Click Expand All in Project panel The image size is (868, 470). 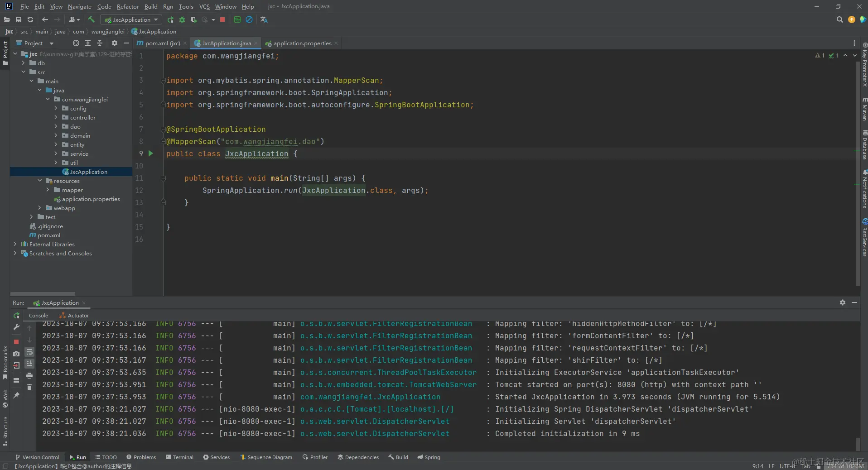pos(88,43)
